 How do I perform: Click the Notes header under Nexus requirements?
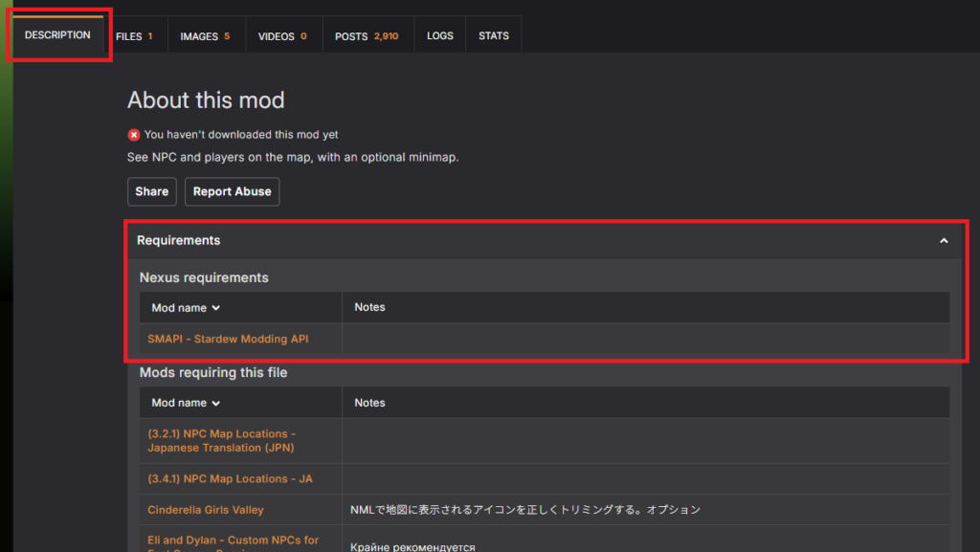tap(369, 307)
